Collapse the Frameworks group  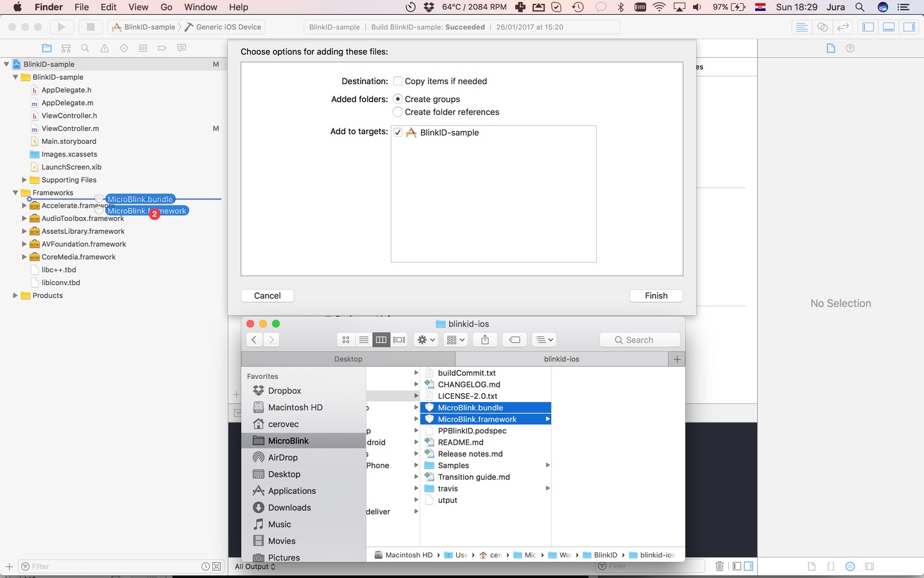[x=15, y=193]
